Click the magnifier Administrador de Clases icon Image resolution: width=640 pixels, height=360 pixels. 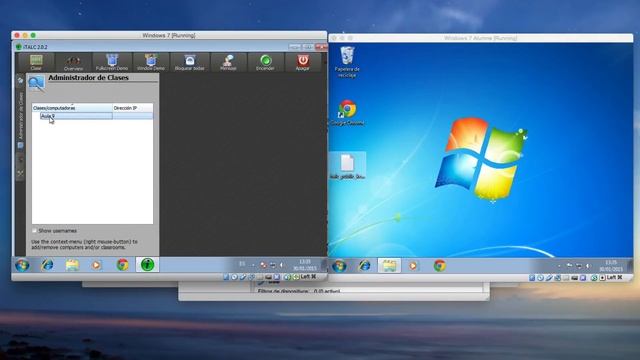point(36,83)
